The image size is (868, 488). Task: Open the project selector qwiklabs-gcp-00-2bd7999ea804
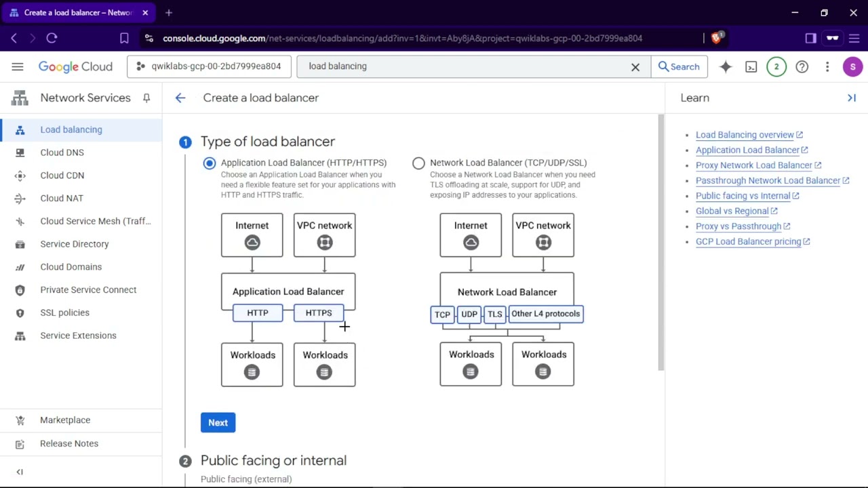point(209,66)
